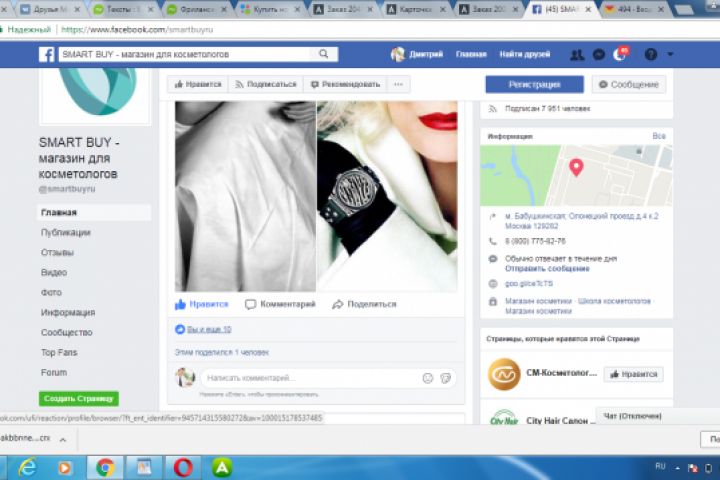Open Информация in left menu
Viewport: 720px width, 480px height.
click(x=68, y=312)
